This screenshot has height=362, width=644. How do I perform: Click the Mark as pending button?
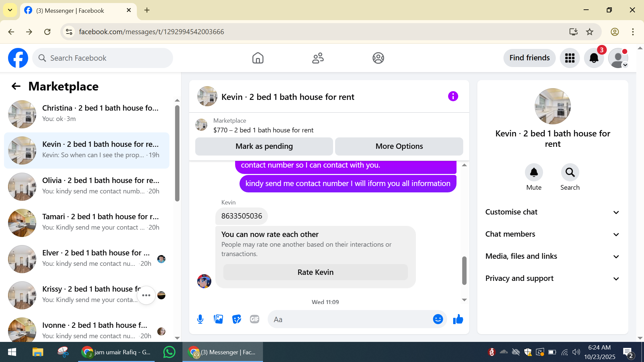click(x=264, y=146)
